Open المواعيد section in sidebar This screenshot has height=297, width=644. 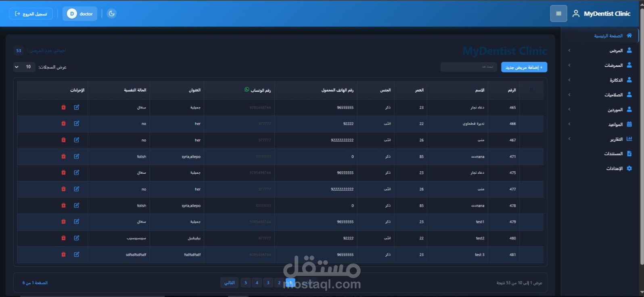coord(601,124)
